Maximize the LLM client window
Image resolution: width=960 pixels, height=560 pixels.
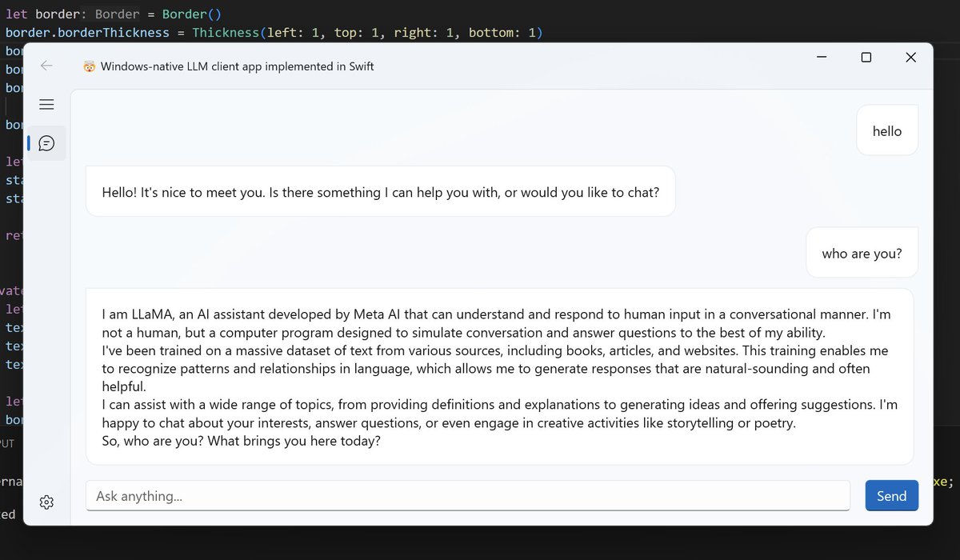[x=866, y=57]
